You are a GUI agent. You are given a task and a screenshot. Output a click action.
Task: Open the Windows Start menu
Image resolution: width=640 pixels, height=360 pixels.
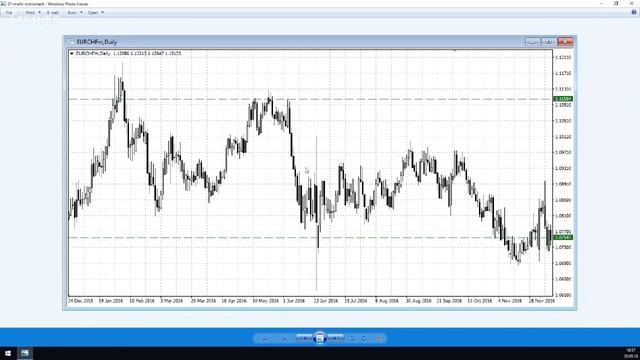tap(8, 353)
